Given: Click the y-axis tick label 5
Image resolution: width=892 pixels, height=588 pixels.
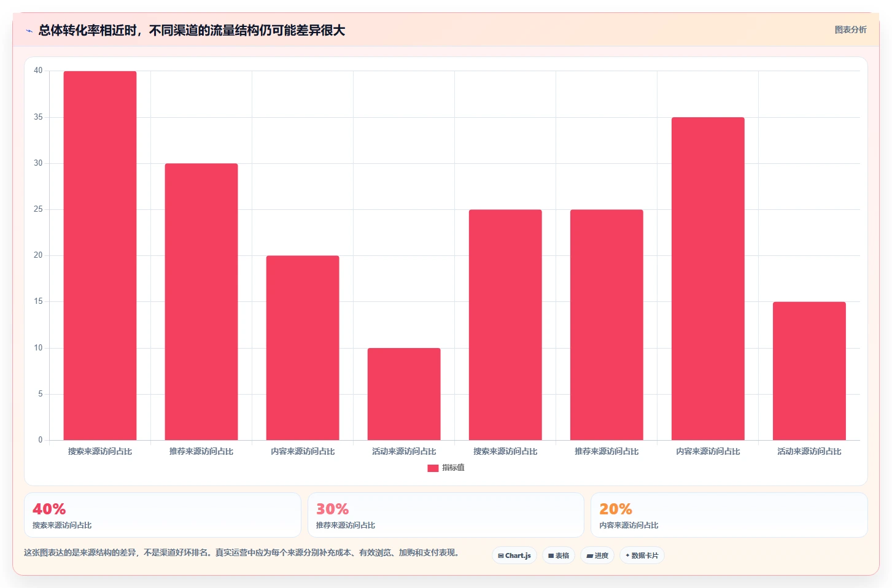Looking at the screenshot, I should pos(41,394).
